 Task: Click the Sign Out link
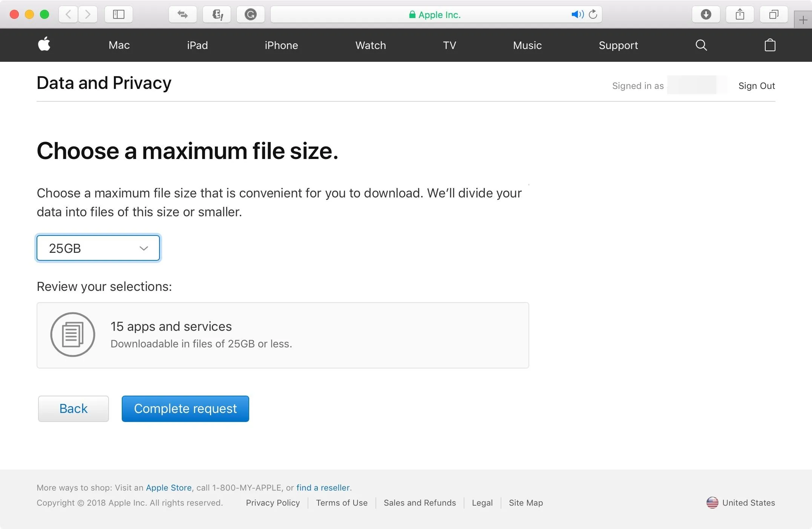click(x=756, y=86)
